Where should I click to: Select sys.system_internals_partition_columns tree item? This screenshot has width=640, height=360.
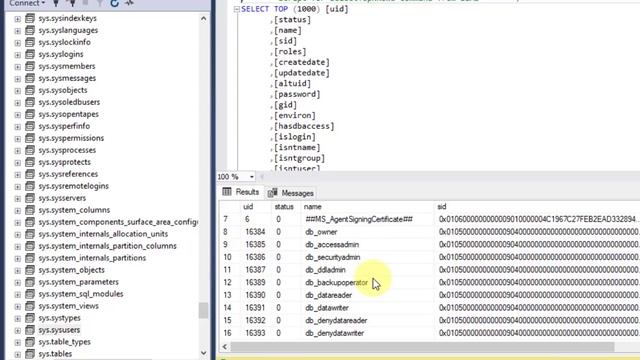pyautogui.click(x=107, y=246)
